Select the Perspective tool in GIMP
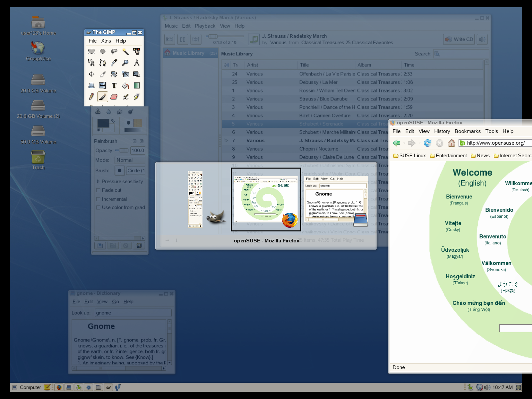 91,85
